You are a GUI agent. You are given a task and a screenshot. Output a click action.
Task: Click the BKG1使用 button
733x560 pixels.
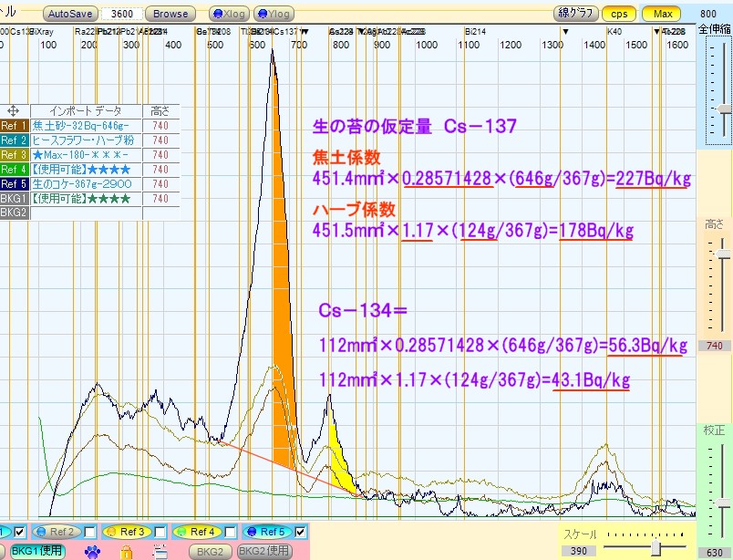pos(37,551)
